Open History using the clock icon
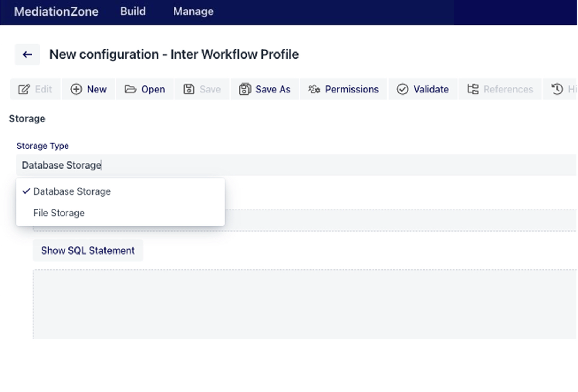Viewport: 578px width, 392px height. point(557,89)
